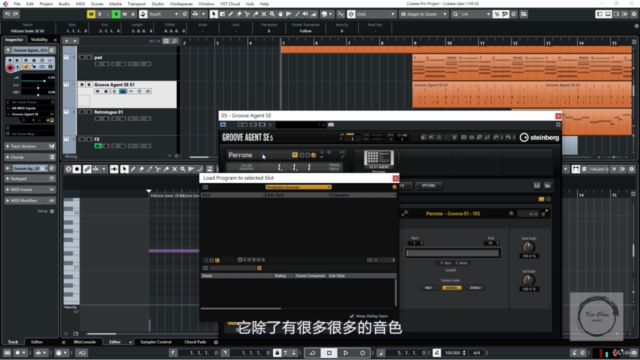Select the Erase tool in Key Editor toolbar

(141, 169)
